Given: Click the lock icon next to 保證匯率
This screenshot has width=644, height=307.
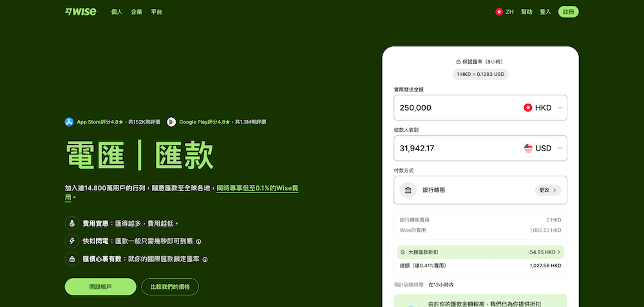Looking at the screenshot, I should point(459,62).
